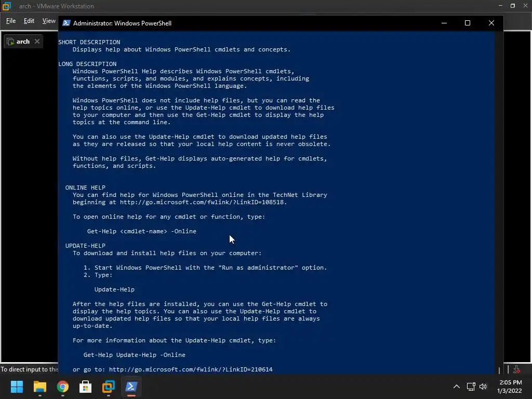Click the '2. Type:' step line
Viewport: 532px width, 399px height.
[98, 275]
